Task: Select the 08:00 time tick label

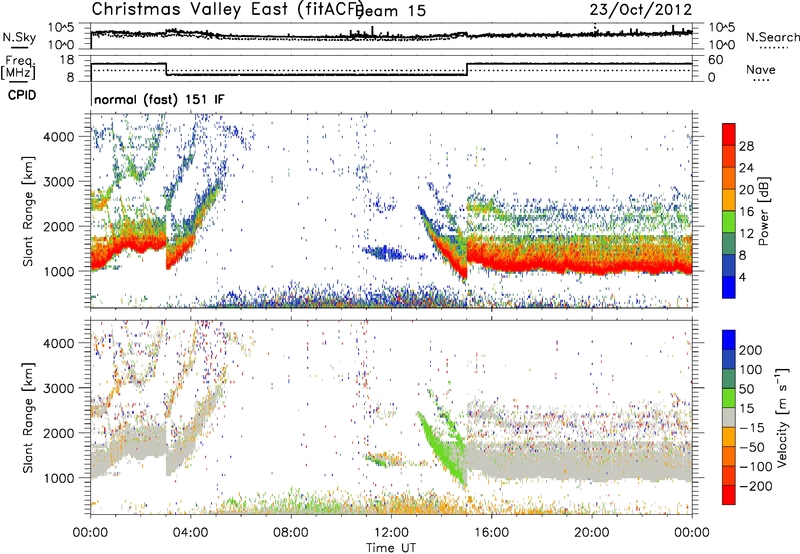Action: [291, 533]
